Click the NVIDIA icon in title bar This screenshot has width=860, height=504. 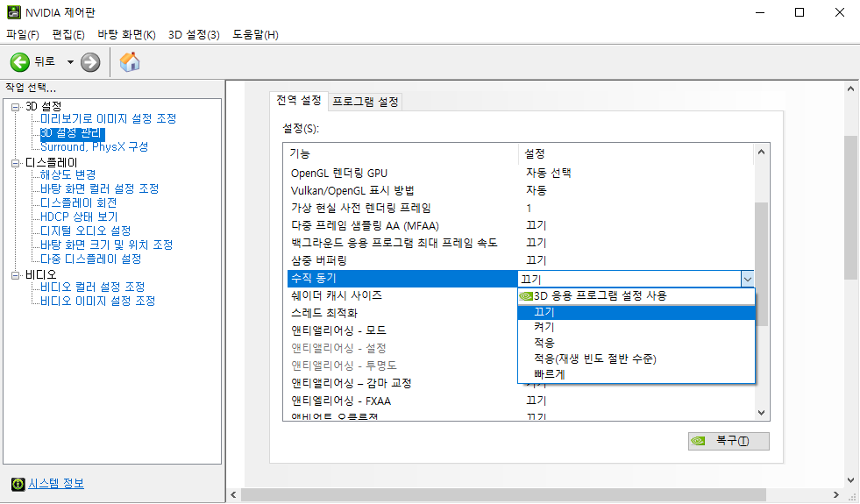14,12
